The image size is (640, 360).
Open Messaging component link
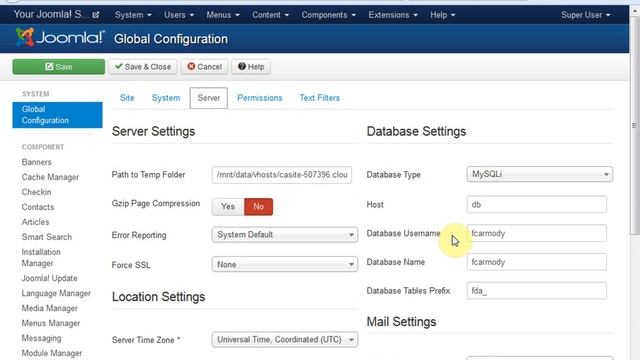pyautogui.click(x=41, y=338)
